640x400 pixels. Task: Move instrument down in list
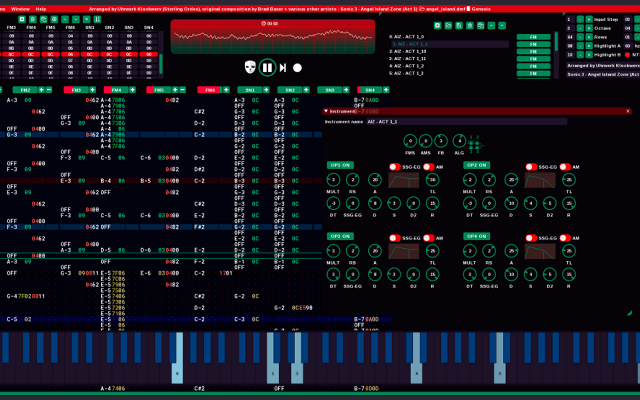coord(502,25)
